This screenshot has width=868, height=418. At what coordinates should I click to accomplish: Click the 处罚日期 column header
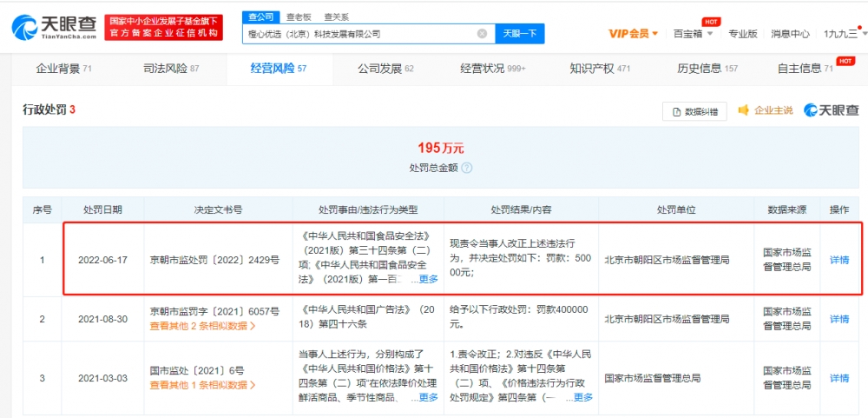pyautogui.click(x=103, y=210)
